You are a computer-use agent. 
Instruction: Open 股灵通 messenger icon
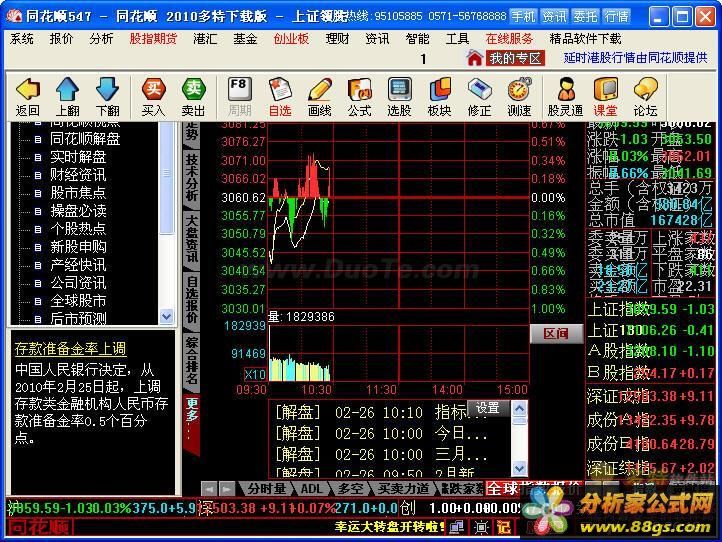[565, 89]
